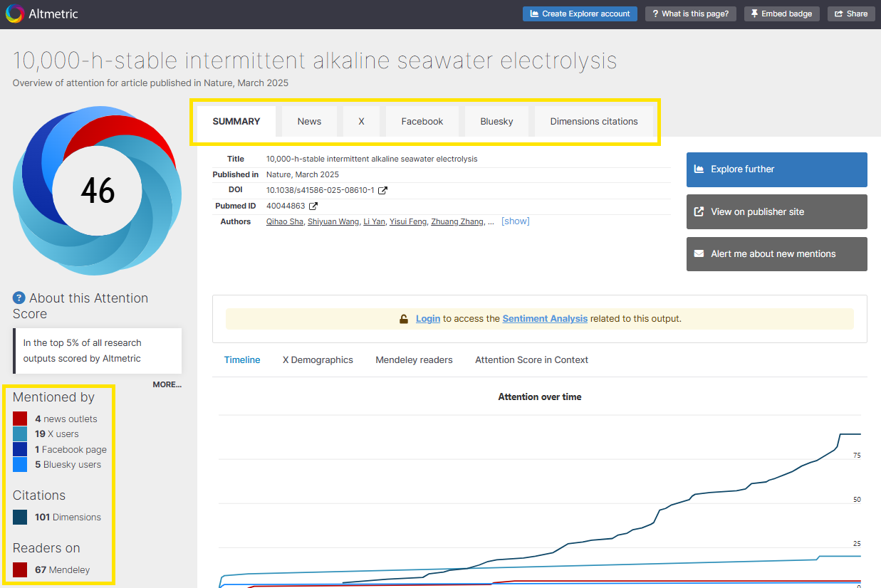Screen dimensions: 881x588
Task: Click the red news outlets color swatch
Action: coord(20,419)
